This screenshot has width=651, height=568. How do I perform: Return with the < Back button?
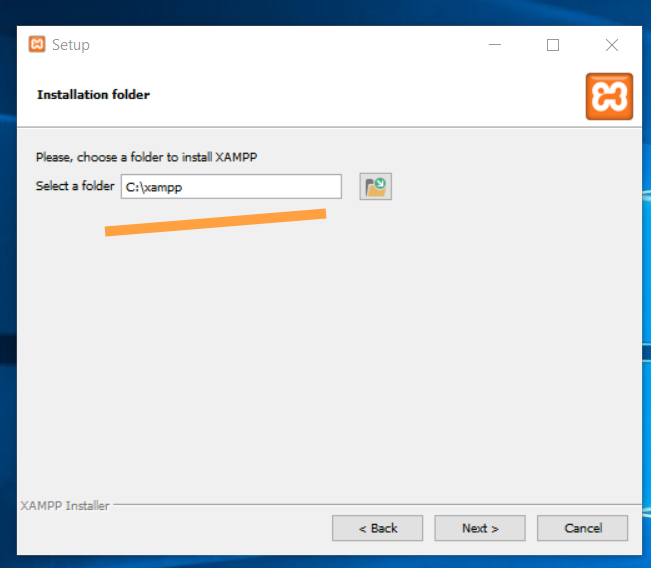click(377, 528)
